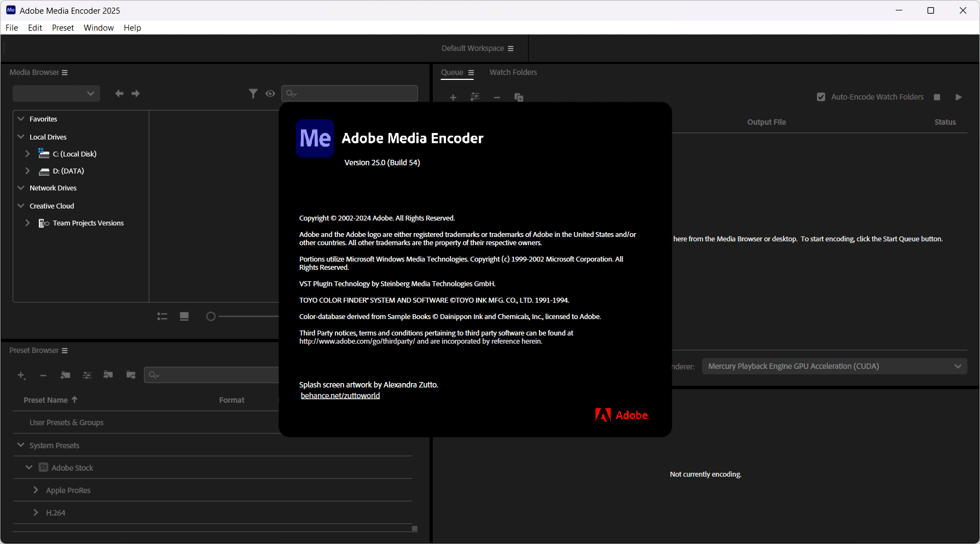The height and width of the screenshot is (544, 980).
Task: Click the Me logo in About dialog
Action: tap(315, 138)
